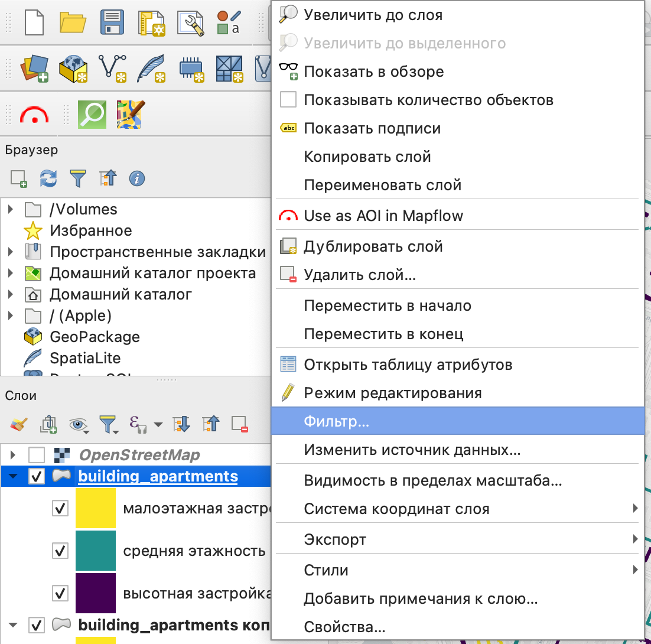Viewport: 651px width, 644px height.
Task: Toggle the OpenStreetMap layer visibility checkbox
Action: pos(37,455)
